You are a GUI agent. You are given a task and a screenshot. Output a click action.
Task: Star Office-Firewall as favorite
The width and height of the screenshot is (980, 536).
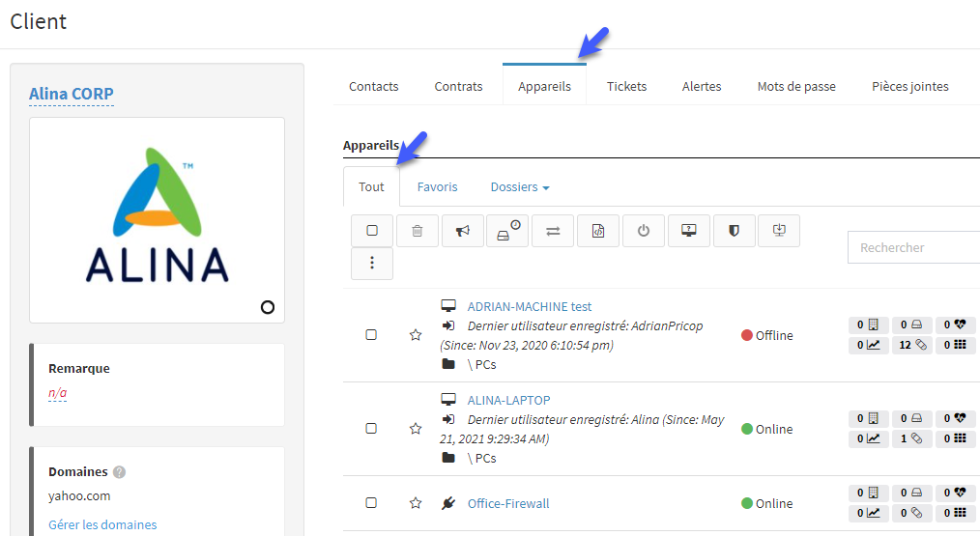click(x=415, y=503)
